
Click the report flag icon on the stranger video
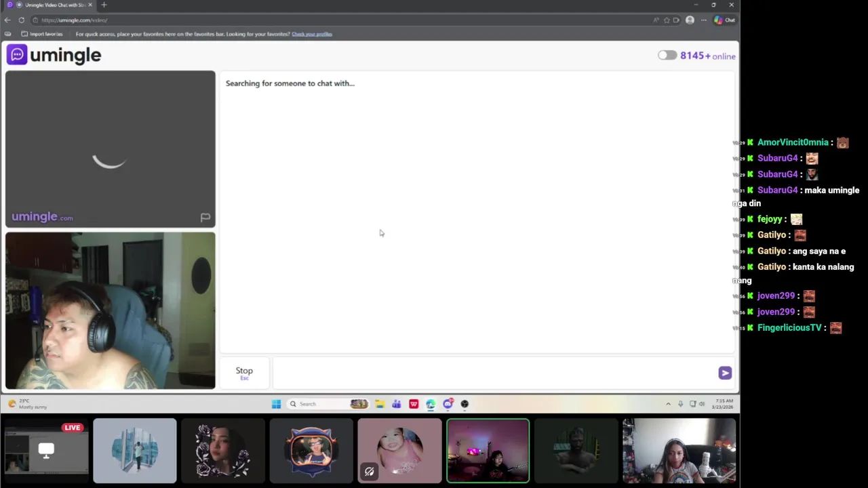click(205, 218)
